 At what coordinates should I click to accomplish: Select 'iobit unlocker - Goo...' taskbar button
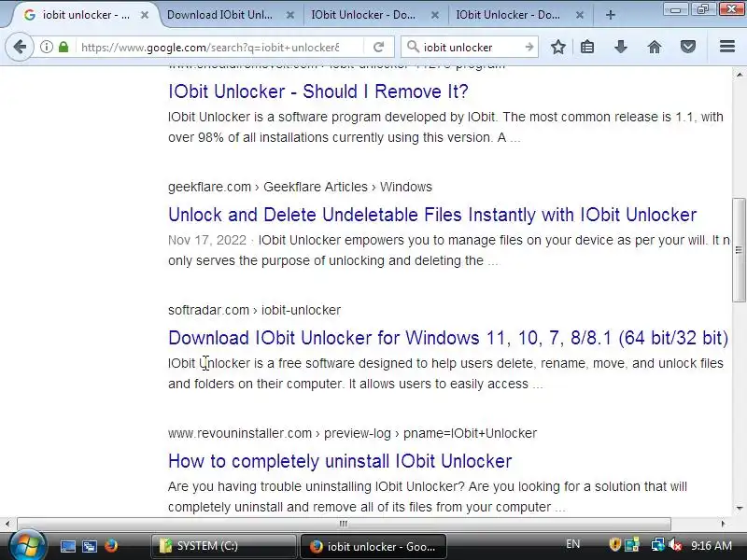[x=373, y=546]
